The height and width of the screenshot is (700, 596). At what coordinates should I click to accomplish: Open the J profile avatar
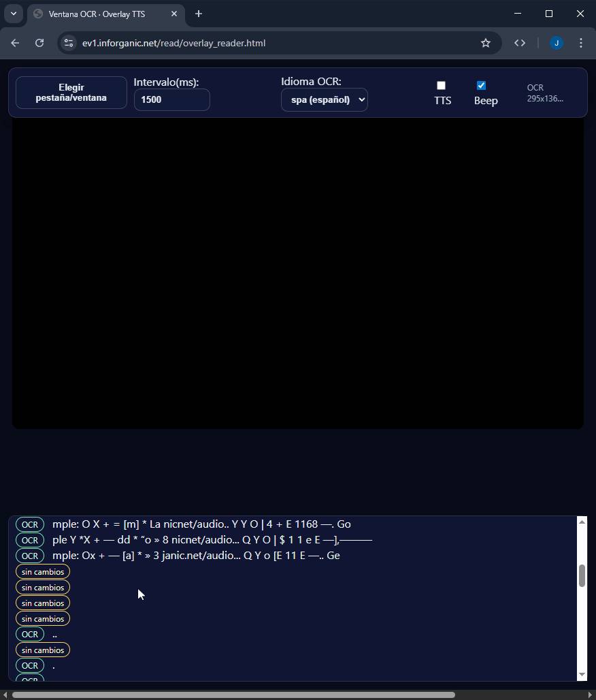557,43
